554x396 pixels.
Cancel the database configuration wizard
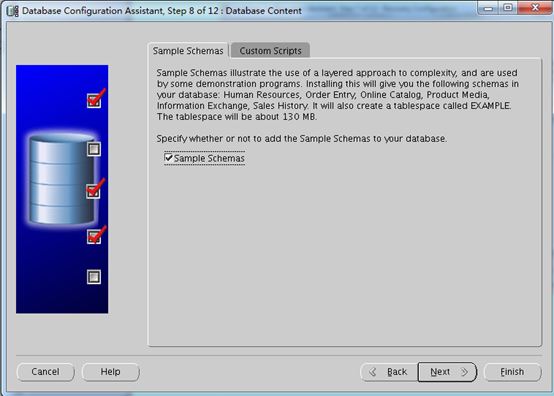click(46, 372)
